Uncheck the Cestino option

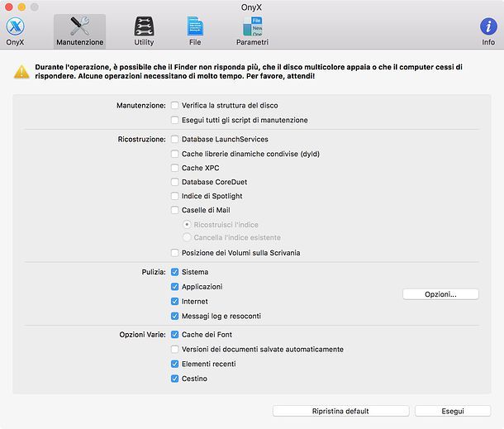pyautogui.click(x=175, y=379)
